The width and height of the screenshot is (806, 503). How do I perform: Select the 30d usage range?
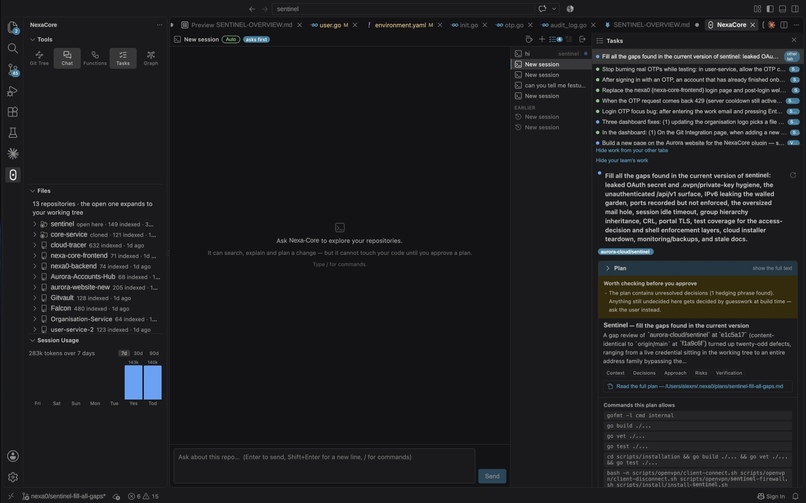click(138, 353)
